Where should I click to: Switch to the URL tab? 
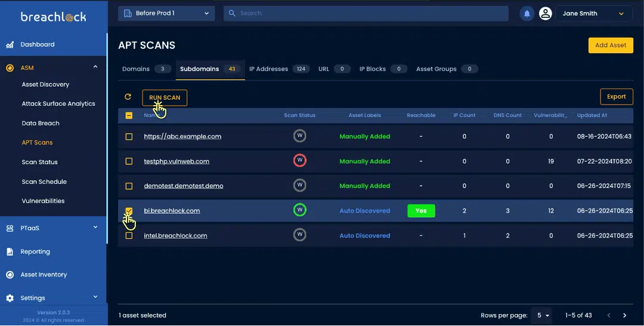(x=335, y=69)
